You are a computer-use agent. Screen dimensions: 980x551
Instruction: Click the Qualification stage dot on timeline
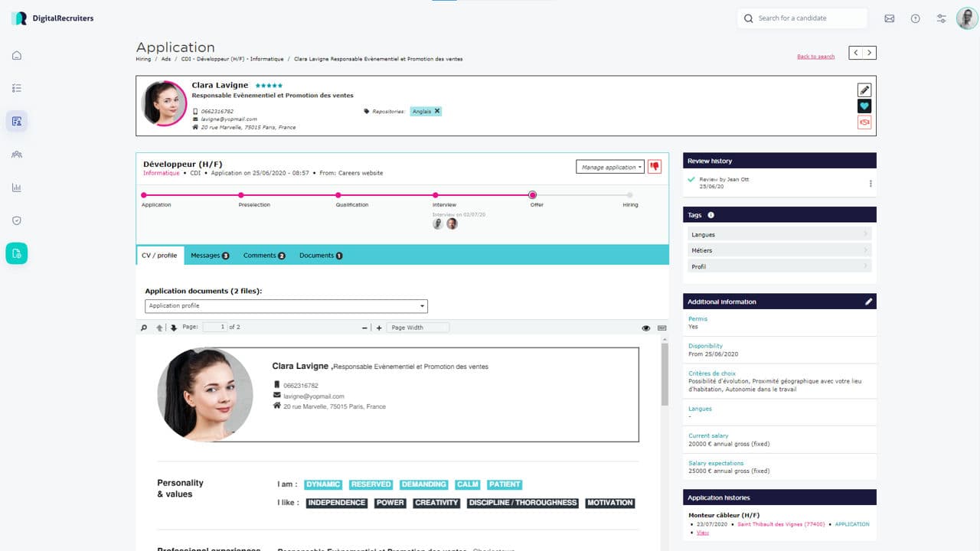(x=338, y=195)
